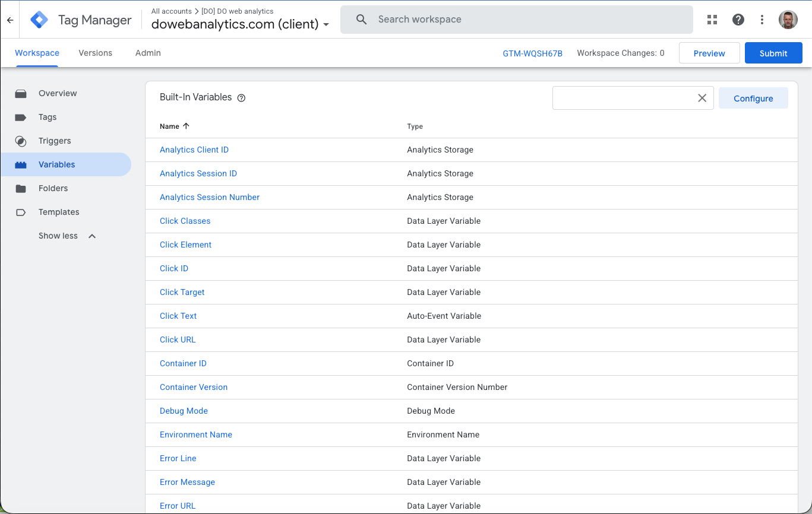Open the Error Message variable
Screen dimensions: 812x514
[187, 482]
